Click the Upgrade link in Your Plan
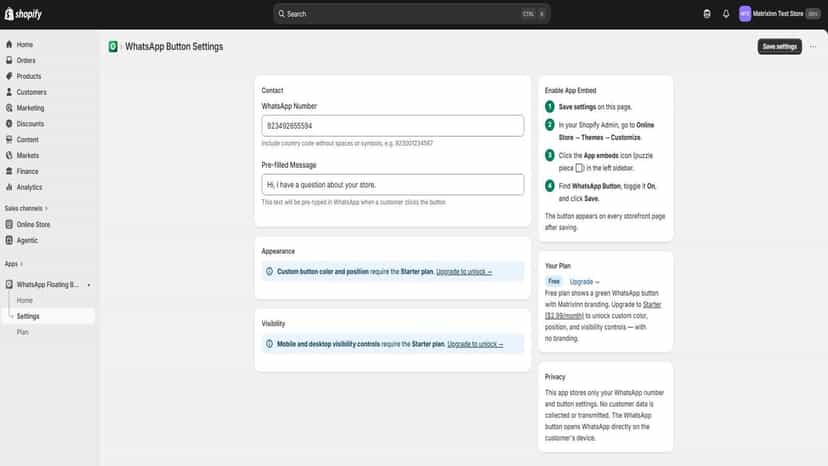828x466 pixels. tap(584, 282)
